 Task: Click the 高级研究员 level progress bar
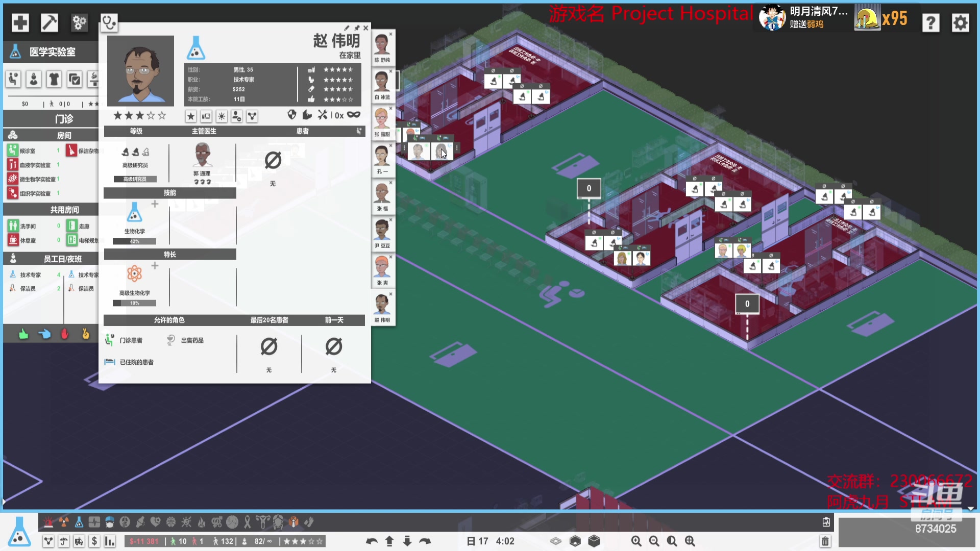click(x=135, y=179)
